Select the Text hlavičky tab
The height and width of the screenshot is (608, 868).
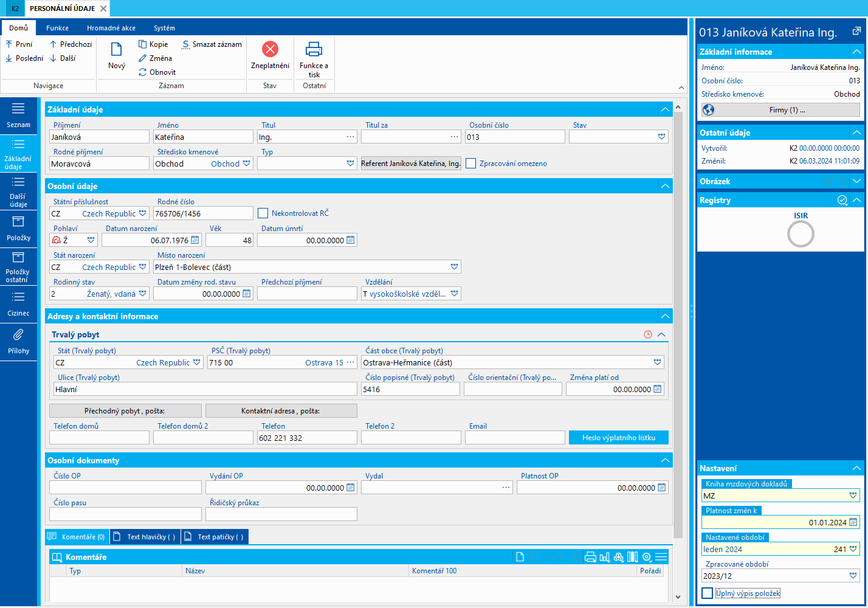146,537
